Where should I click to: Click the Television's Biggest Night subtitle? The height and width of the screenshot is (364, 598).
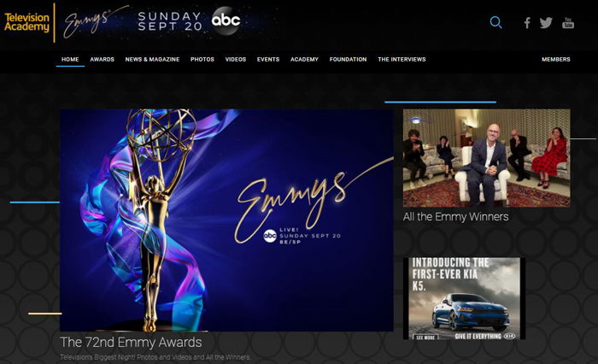(x=155, y=357)
